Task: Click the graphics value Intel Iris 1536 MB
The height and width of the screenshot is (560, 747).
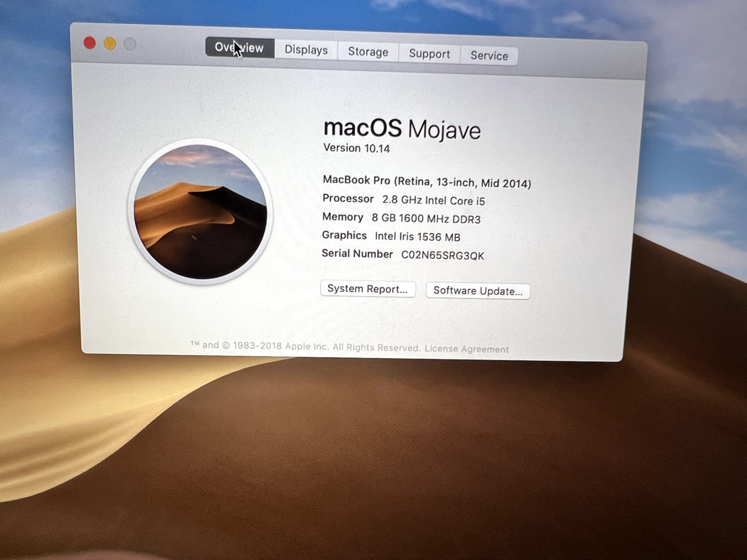Action: click(417, 237)
